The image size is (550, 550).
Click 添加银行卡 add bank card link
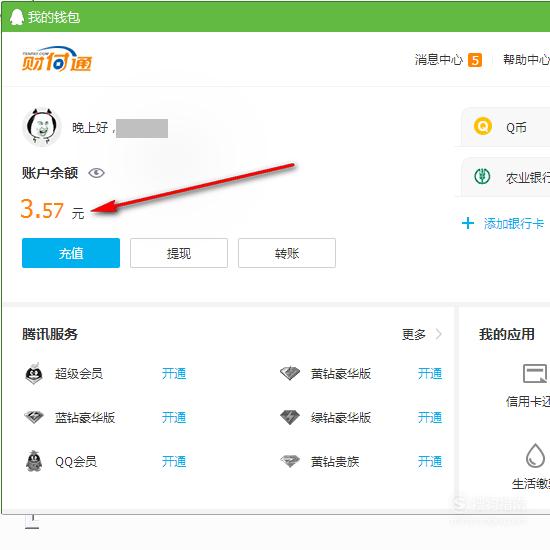click(x=514, y=223)
